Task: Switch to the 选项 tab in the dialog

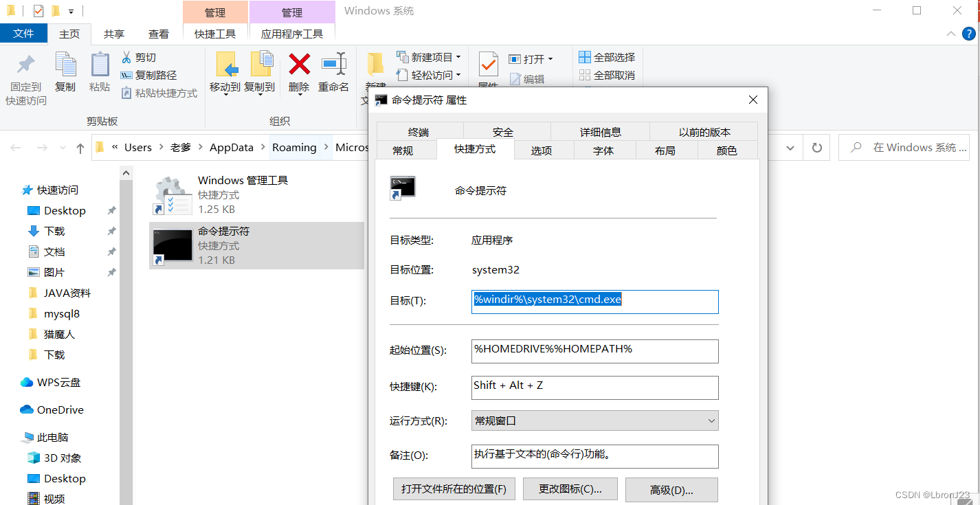Action: pos(543,149)
